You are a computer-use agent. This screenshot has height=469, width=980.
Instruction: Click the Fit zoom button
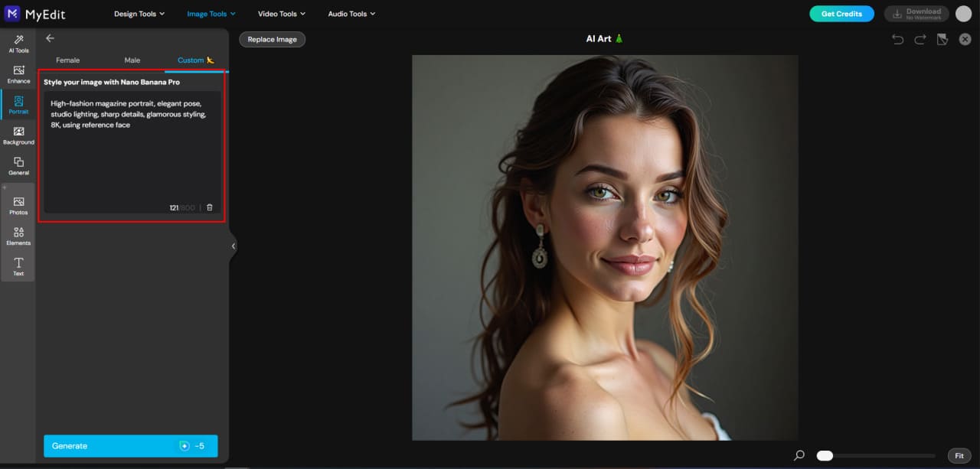coord(959,455)
